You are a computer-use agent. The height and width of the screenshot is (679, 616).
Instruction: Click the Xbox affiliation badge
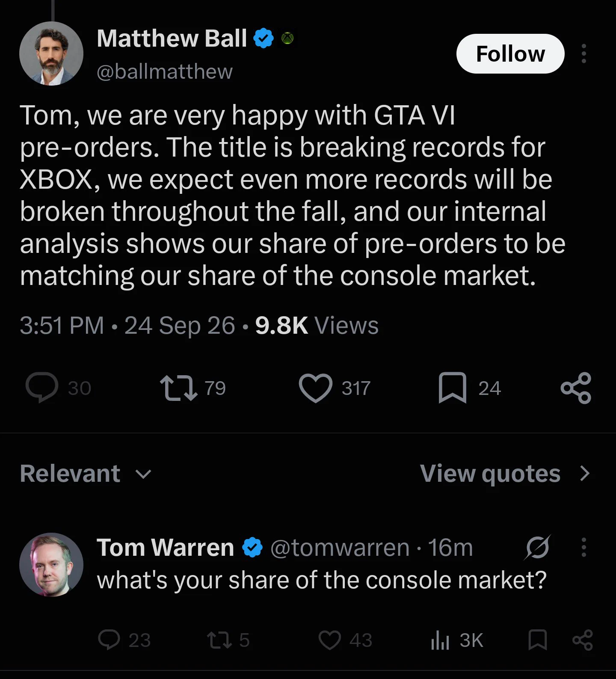[x=287, y=39]
